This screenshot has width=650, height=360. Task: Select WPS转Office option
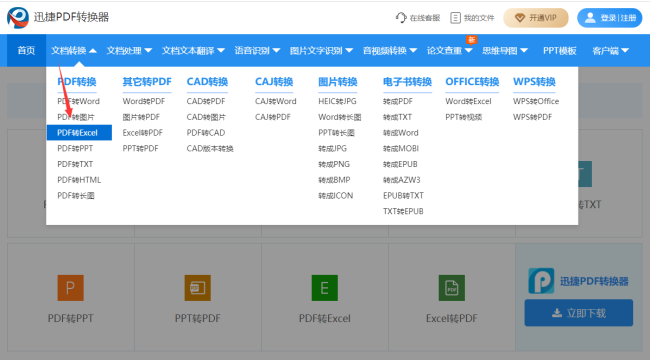point(536,101)
